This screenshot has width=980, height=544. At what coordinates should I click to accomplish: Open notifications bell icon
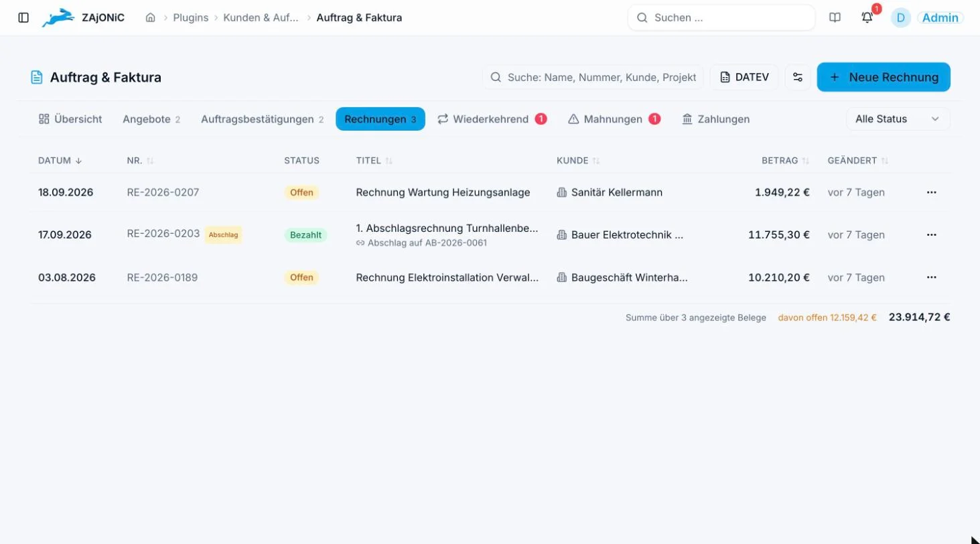point(867,18)
